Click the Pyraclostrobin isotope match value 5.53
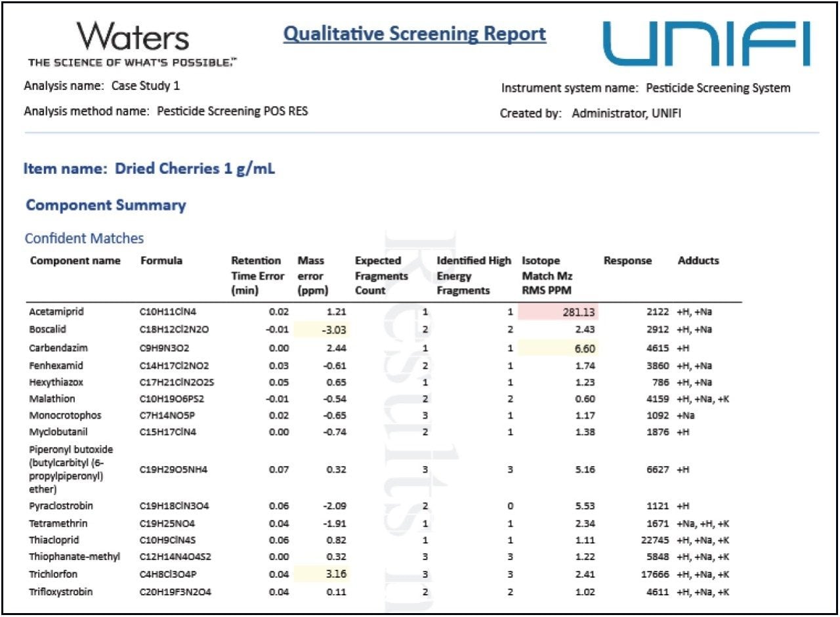Viewport: 840px width, 617px height. pos(585,506)
